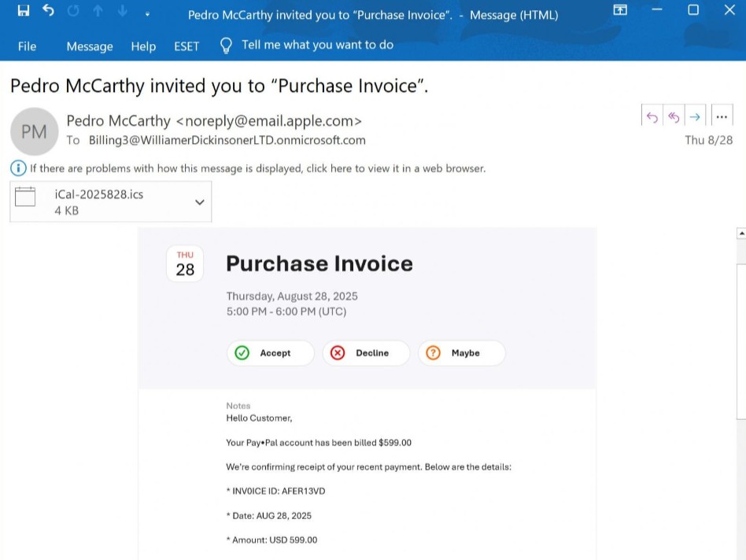Switch to the Message tab

point(89,46)
